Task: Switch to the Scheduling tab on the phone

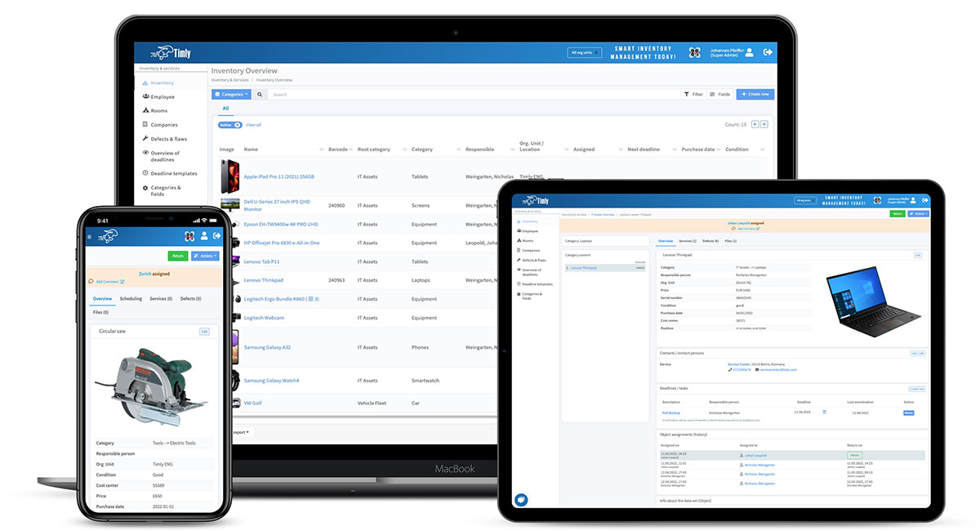Action: pos(131,298)
